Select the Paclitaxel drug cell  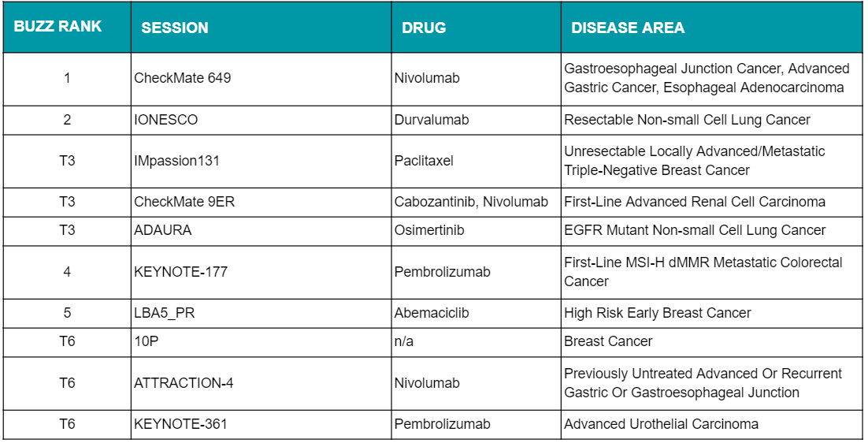pyautogui.click(x=476, y=161)
